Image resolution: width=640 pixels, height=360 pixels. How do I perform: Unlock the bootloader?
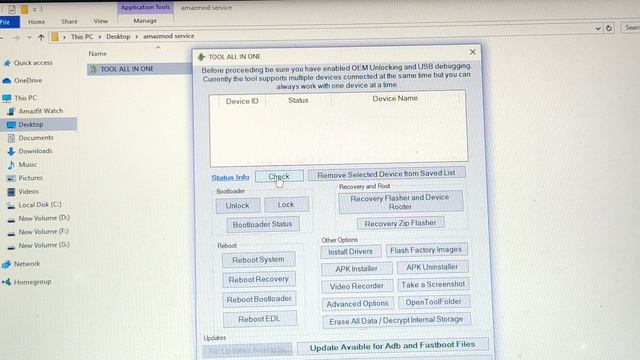pos(238,205)
